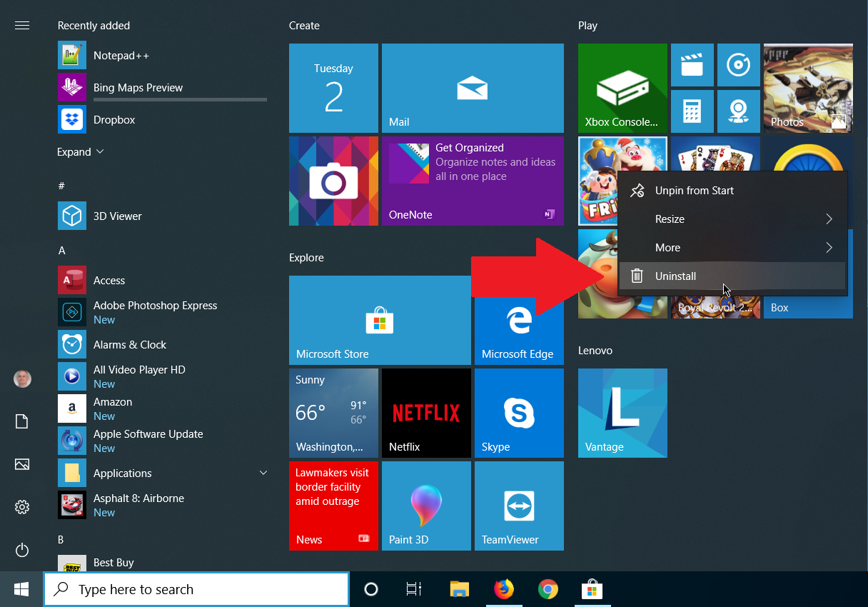Open the Microsoft Solitaire tile
868x607 pixels.
tap(715, 154)
